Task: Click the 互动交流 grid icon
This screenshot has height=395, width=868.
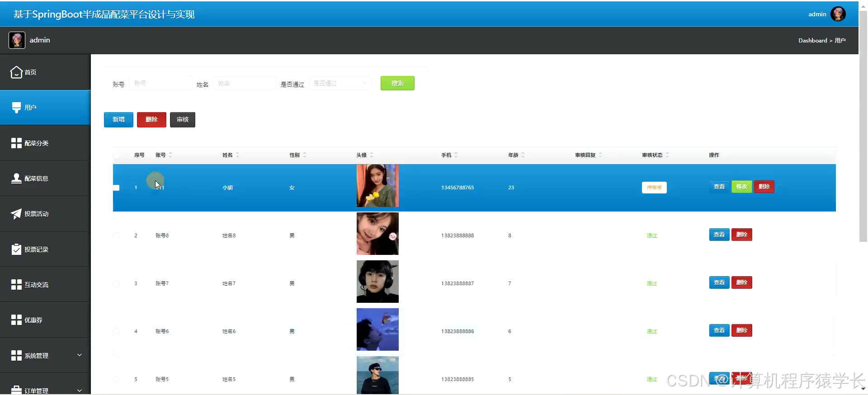Action: click(16, 284)
